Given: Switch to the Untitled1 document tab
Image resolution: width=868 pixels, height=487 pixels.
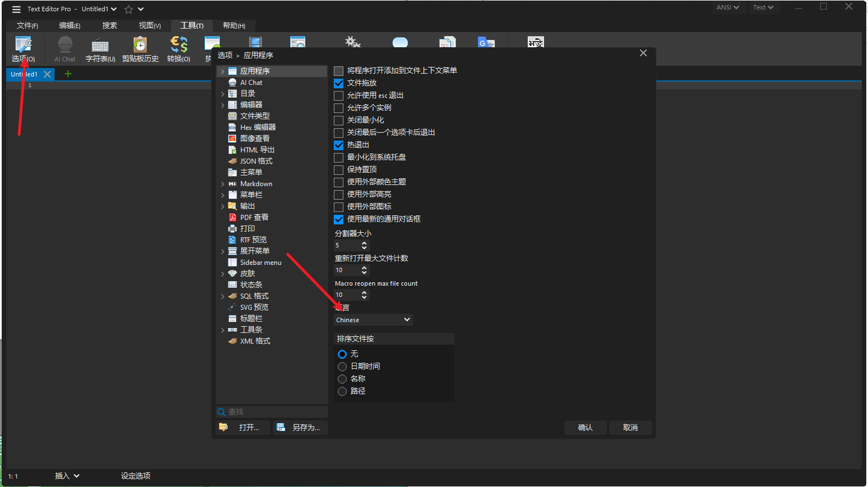Looking at the screenshot, I should point(25,74).
